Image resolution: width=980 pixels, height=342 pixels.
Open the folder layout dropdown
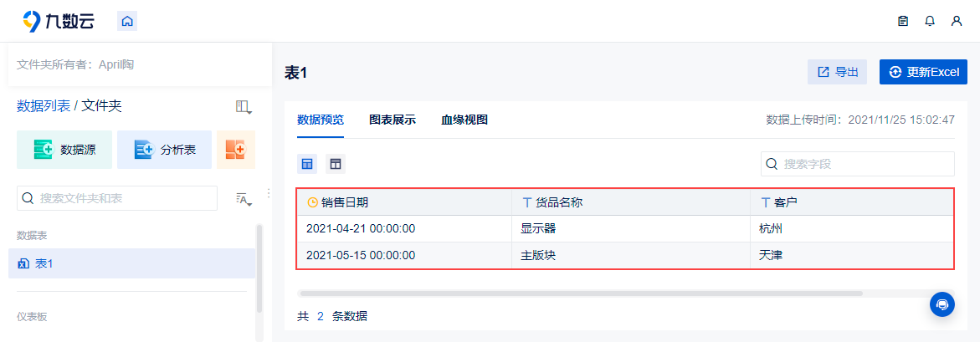point(244,107)
